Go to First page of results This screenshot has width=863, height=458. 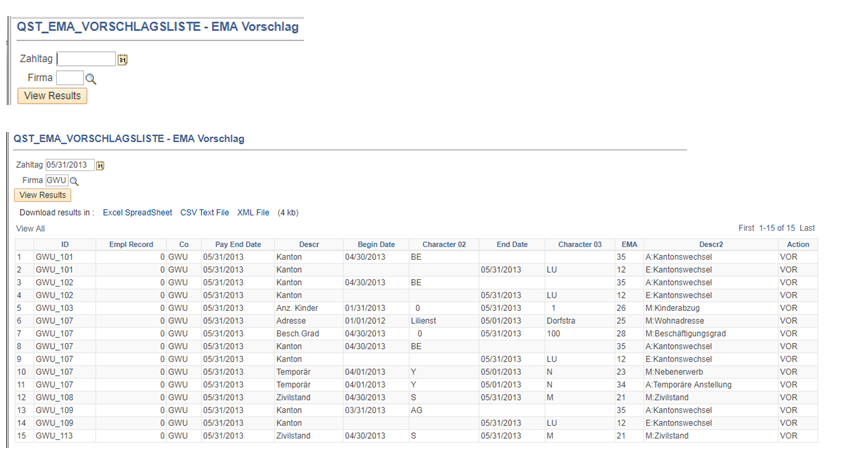[x=746, y=228]
